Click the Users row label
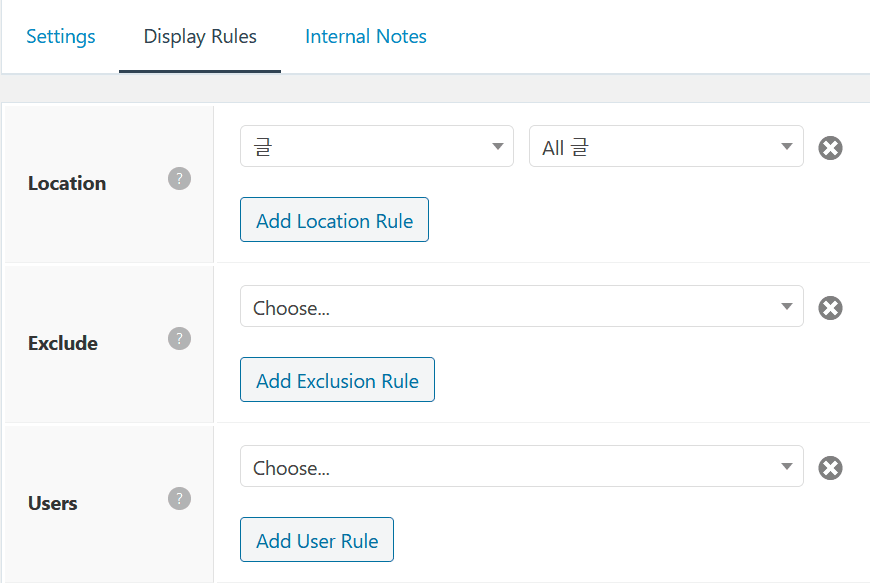The height and width of the screenshot is (583, 870). 53,504
